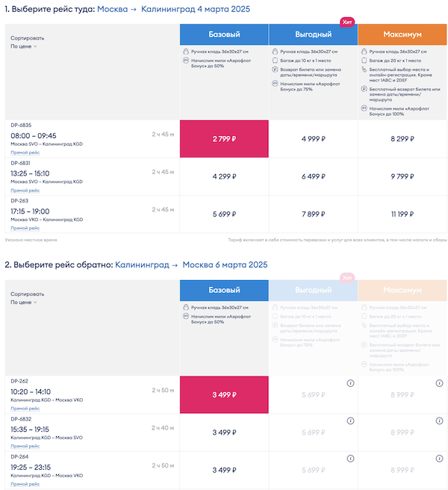Select 2 799 ₽ Базовый fare for DP-6835

[x=224, y=138]
